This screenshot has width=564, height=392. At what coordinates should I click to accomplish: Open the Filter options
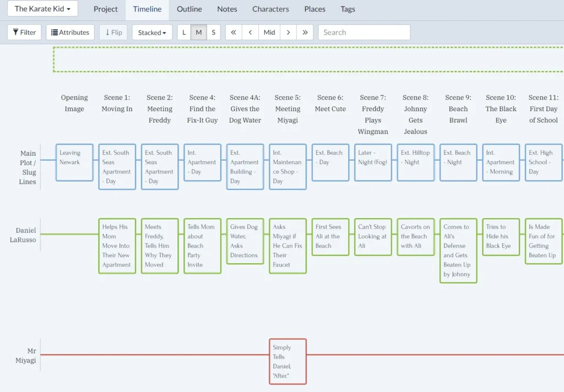pos(24,32)
